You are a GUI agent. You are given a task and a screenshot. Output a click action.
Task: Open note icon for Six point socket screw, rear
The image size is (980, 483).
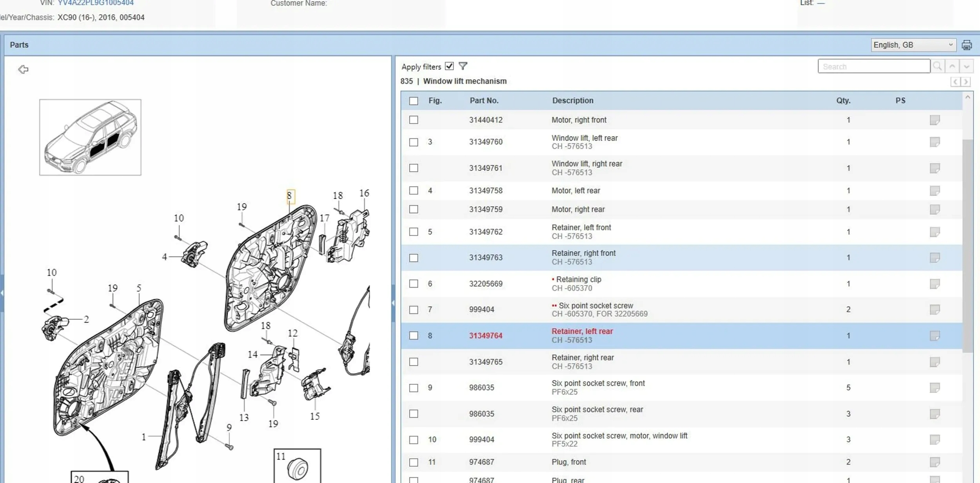[935, 414]
